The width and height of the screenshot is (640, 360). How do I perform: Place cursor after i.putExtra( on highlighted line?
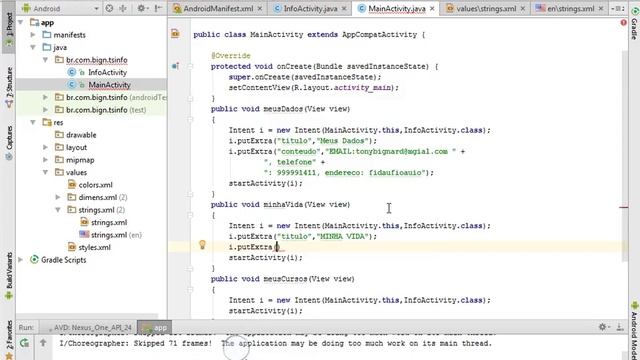(277, 247)
